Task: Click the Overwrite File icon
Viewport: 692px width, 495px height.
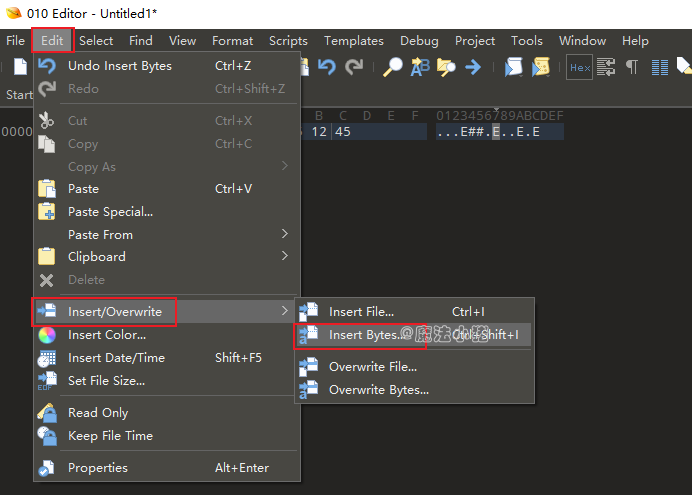Action: click(x=308, y=367)
